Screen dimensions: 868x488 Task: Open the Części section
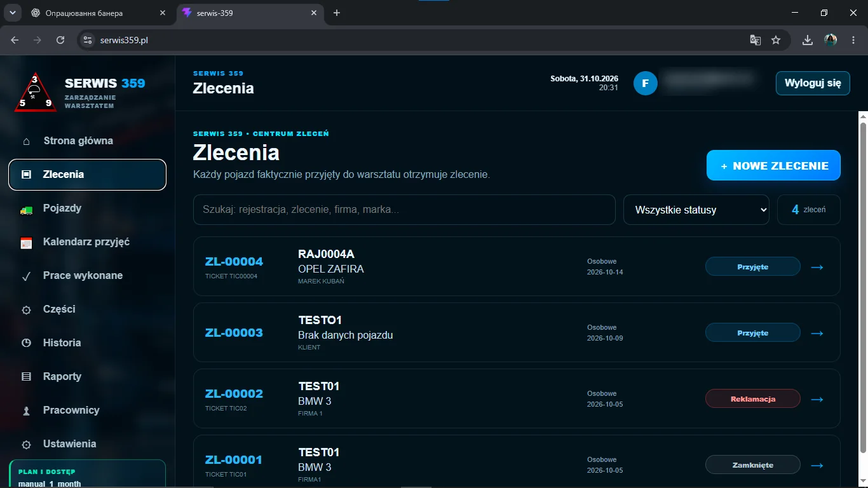tap(87, 309)
